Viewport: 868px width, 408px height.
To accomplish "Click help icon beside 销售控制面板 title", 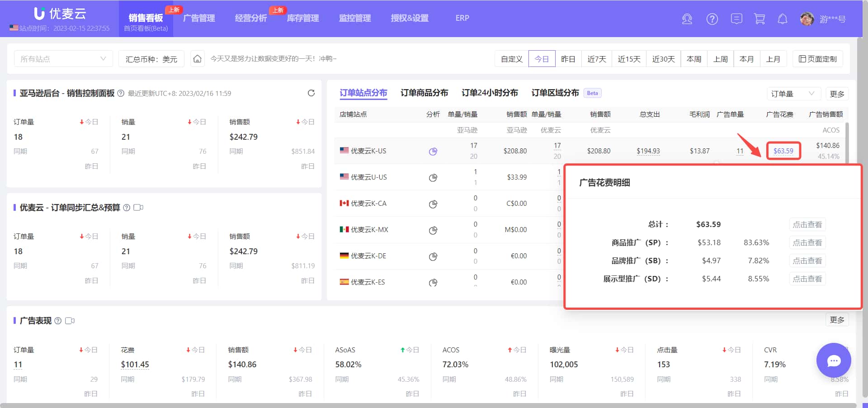I will 121,93.
